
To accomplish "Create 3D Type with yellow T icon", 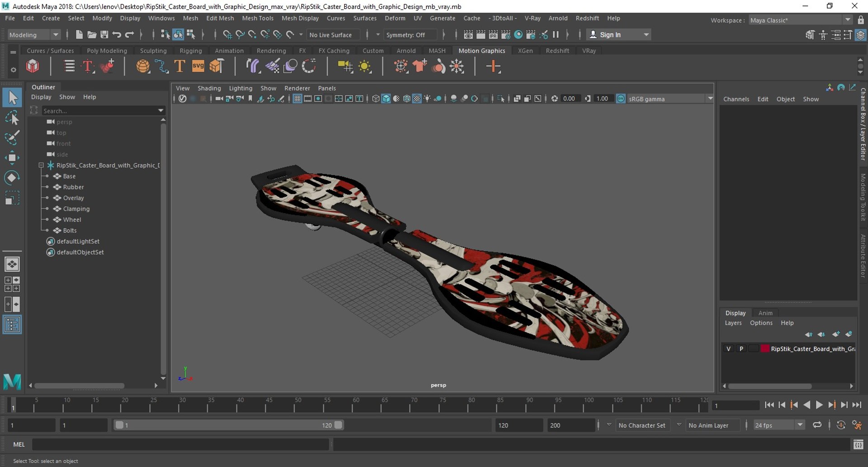I will [179, 67].
